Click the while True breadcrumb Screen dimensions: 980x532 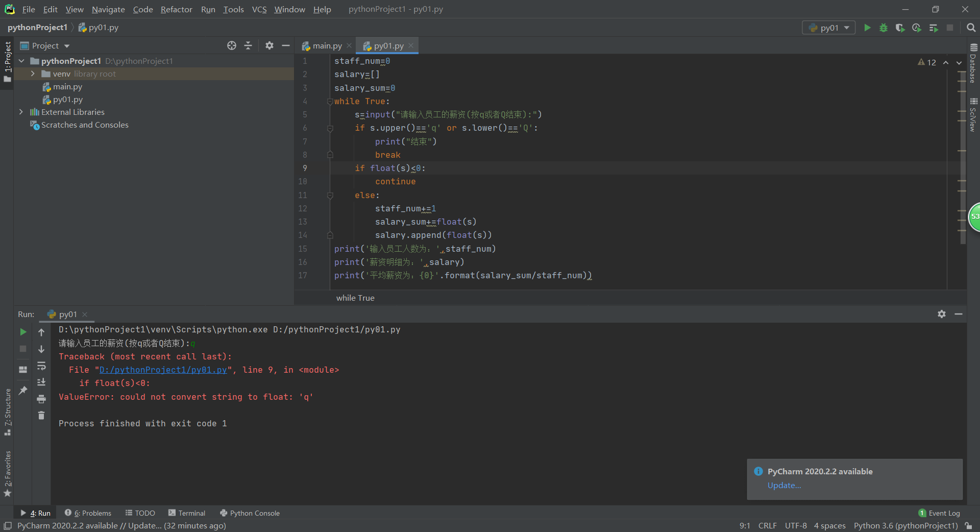(x=355, y=298)
